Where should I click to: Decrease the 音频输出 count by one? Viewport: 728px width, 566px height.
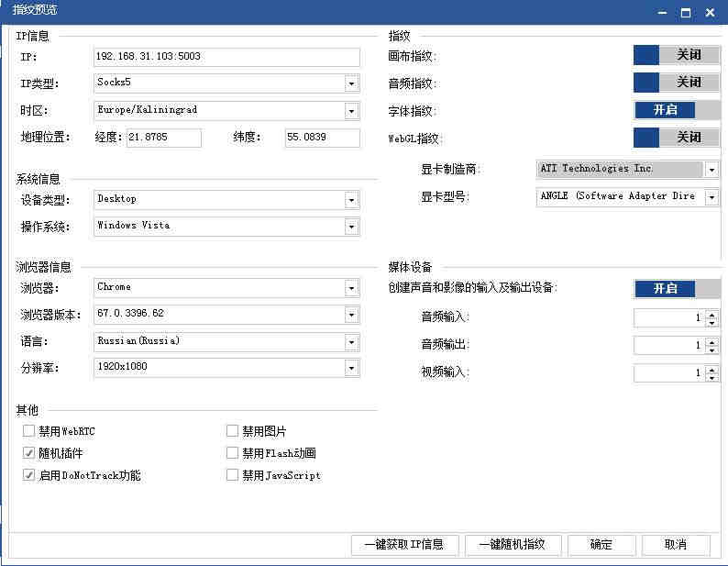coord(711,350)
